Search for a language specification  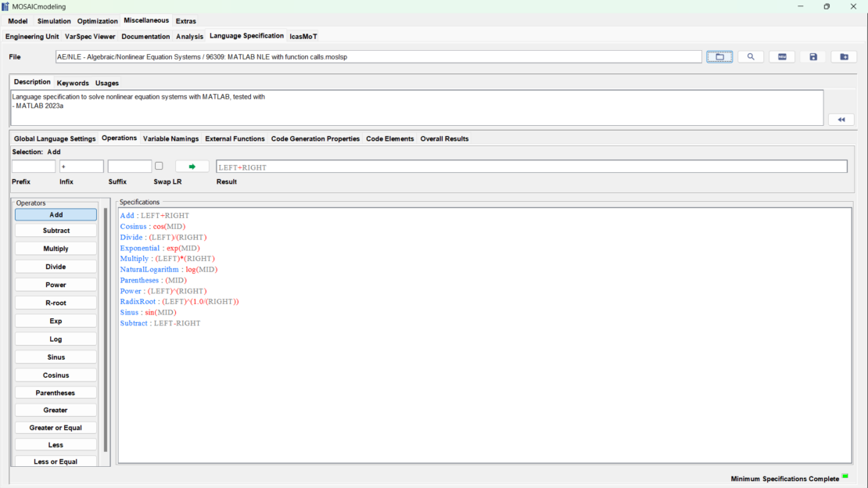pyautogui.click(x=751, y=56)
